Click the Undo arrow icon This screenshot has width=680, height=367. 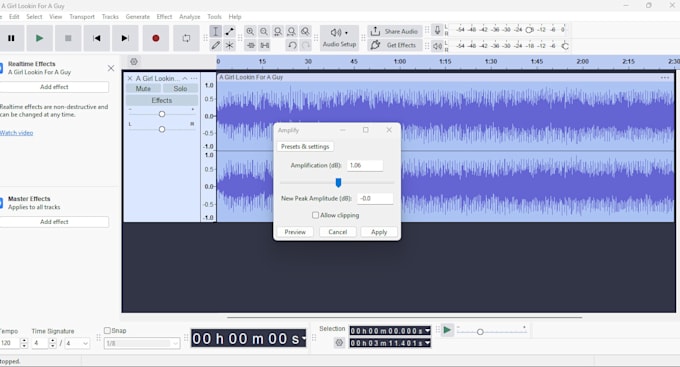(x=292, y=45)
